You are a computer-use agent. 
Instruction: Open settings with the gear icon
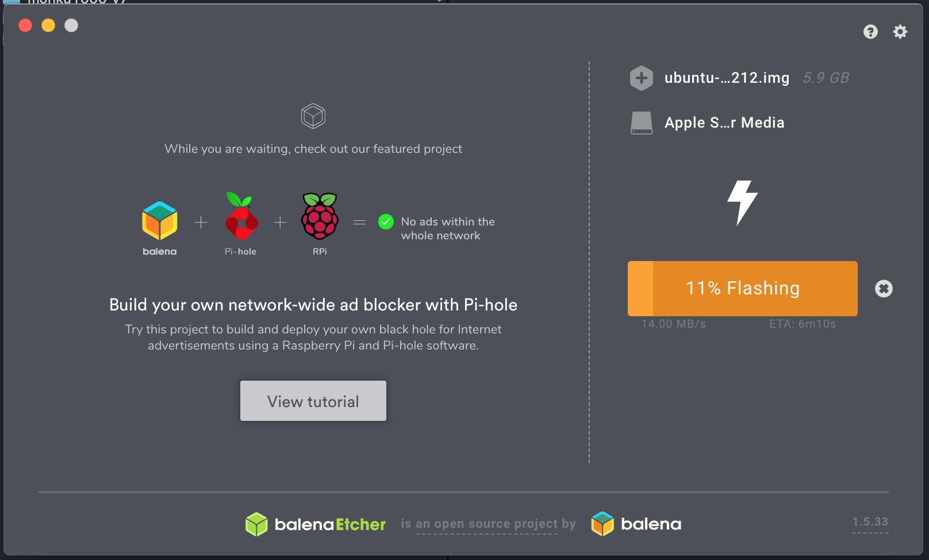coord(900,32)
